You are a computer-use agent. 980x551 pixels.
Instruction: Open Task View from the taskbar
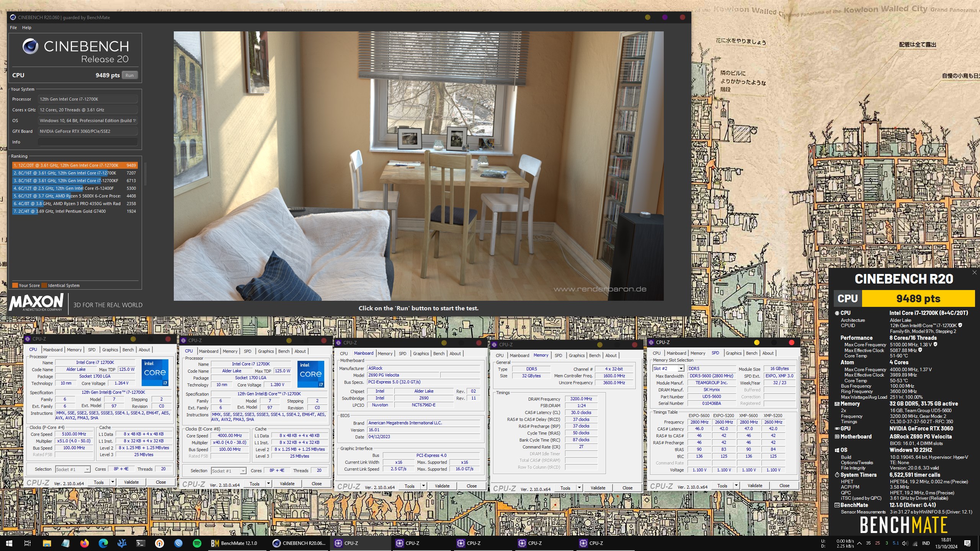(27, 543)
